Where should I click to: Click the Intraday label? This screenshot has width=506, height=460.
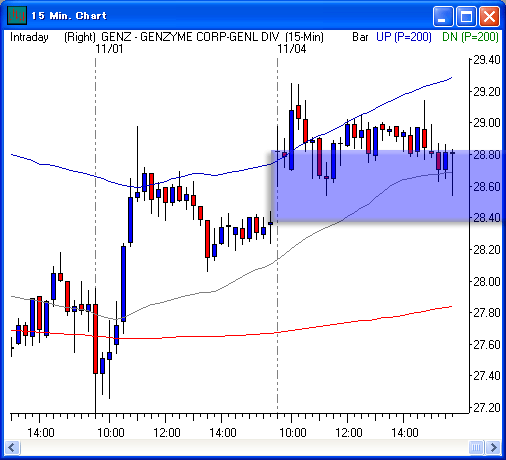click(x=29, y=37)
